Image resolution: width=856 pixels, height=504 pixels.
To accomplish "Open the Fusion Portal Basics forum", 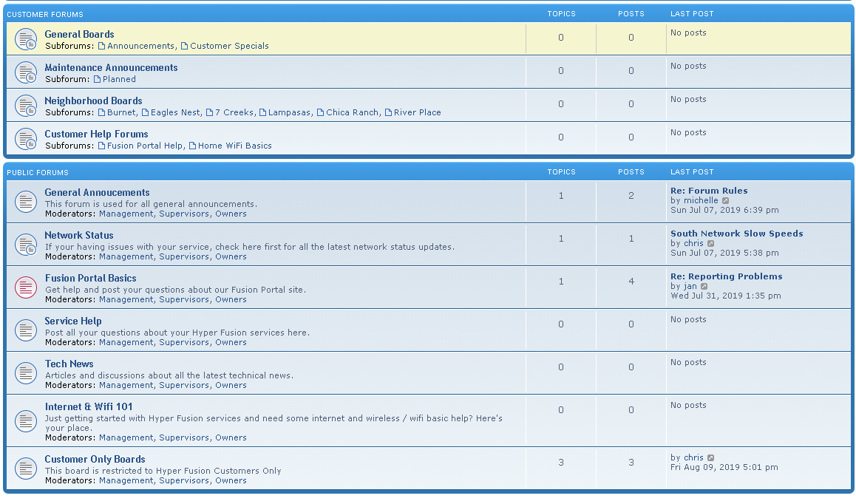I will (x=91, y=279).
